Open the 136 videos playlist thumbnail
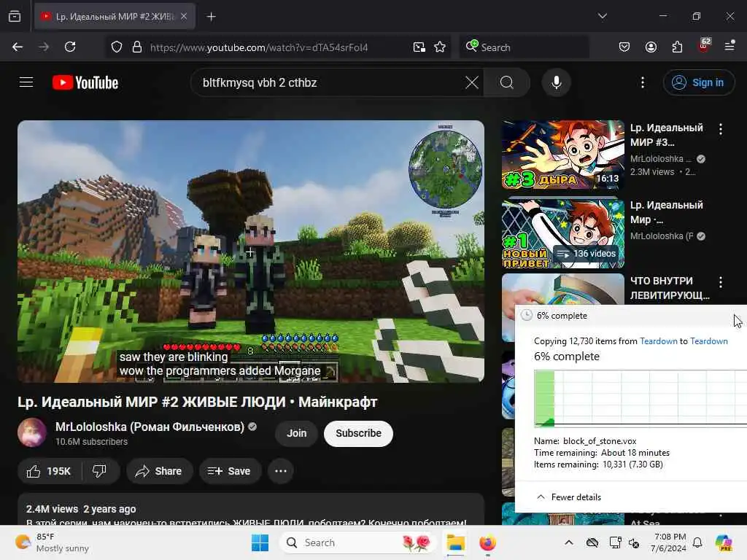Screen dimensions: 747x560 pyautogui.click(x=562, y=233)
